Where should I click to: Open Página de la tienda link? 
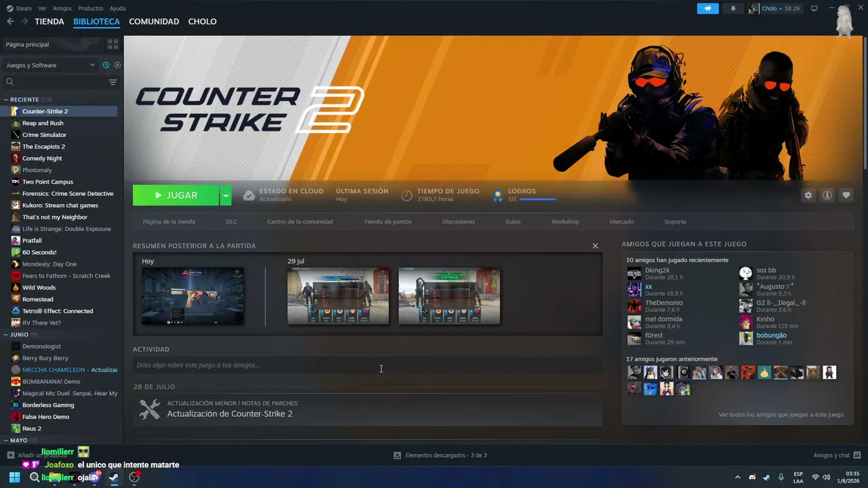169,222
